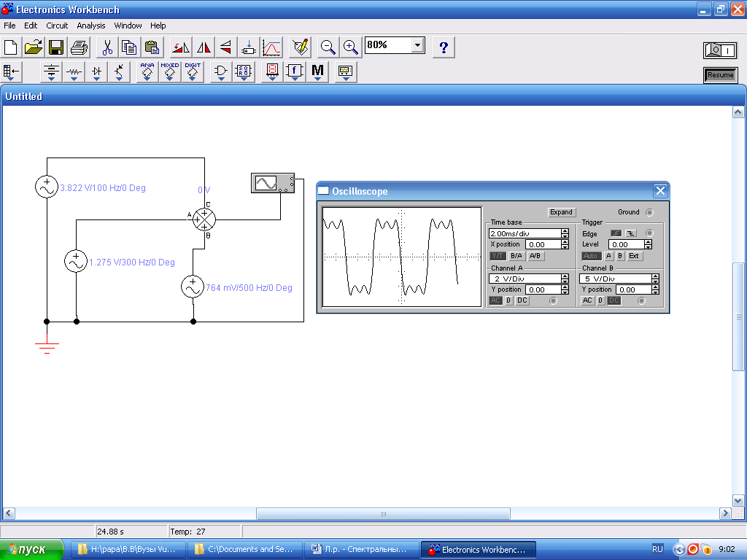
Task: Open the 80% zoom level dropdown
Action: (417, 45)
